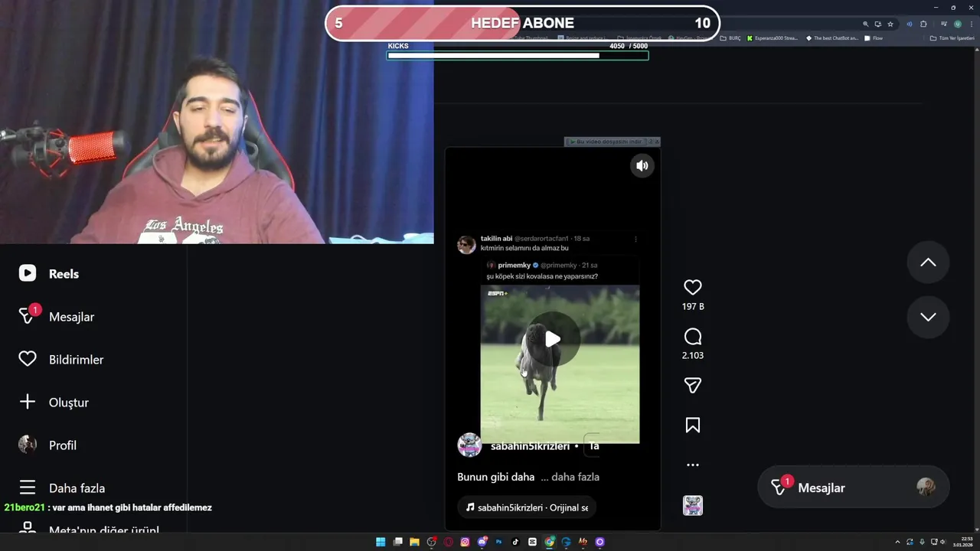Go to previous reel with up chevron
980x551 pixels.
[928, 262]
